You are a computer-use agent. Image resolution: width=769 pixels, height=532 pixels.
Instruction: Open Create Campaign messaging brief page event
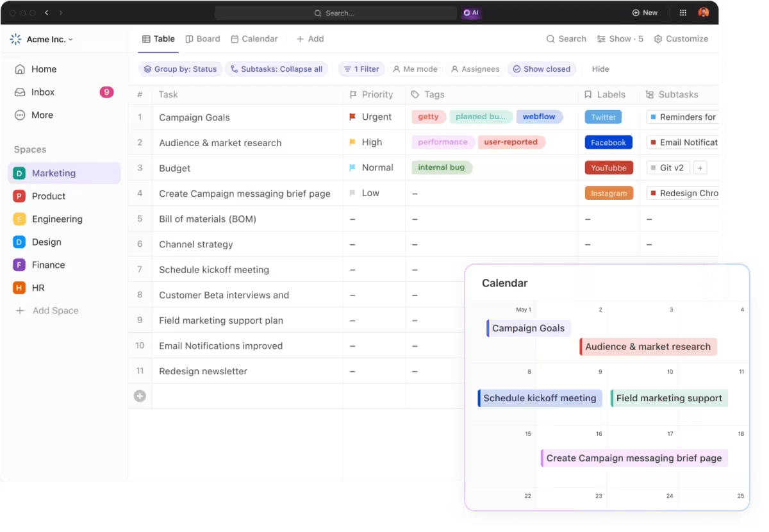(x=634, y=458)
